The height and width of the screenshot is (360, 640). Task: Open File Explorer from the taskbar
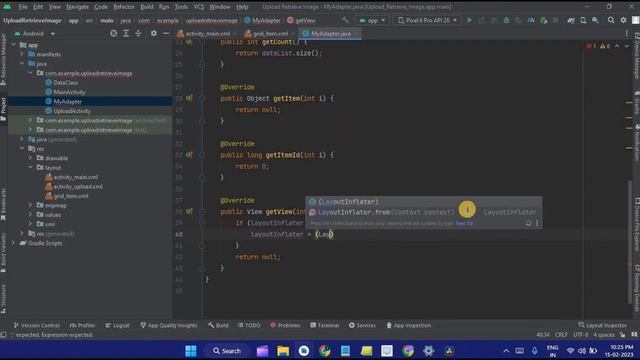283,351
